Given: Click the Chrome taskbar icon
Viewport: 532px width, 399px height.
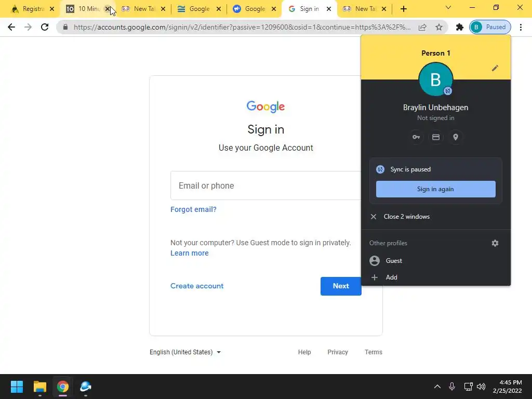Looking at the screenshot, I should [63, 387].
